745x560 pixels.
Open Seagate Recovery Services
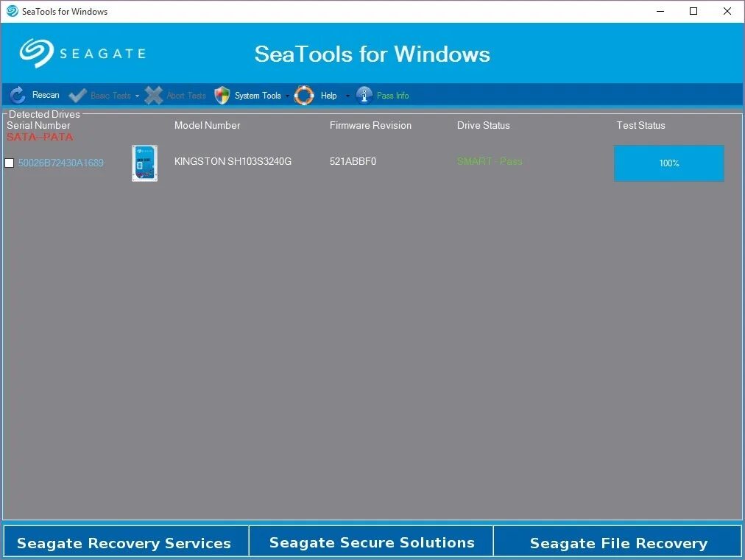click(x=126, y=541)
